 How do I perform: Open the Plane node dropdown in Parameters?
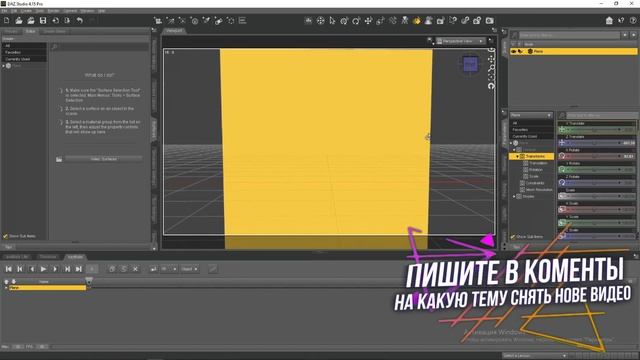(531, 116)
